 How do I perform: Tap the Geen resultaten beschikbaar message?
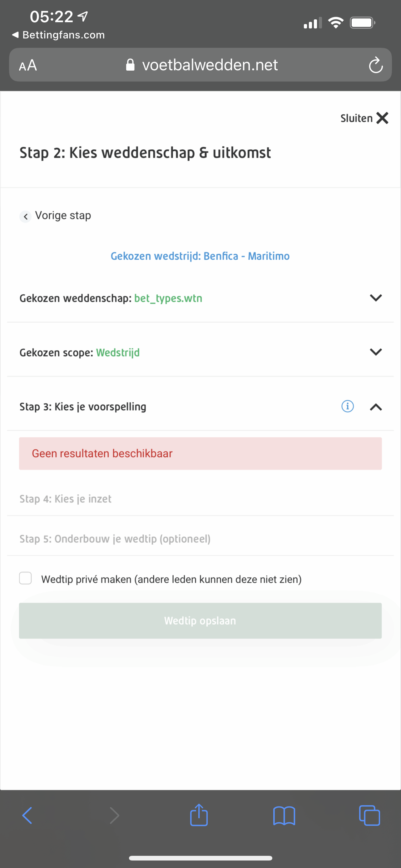[x=200, y=454]
